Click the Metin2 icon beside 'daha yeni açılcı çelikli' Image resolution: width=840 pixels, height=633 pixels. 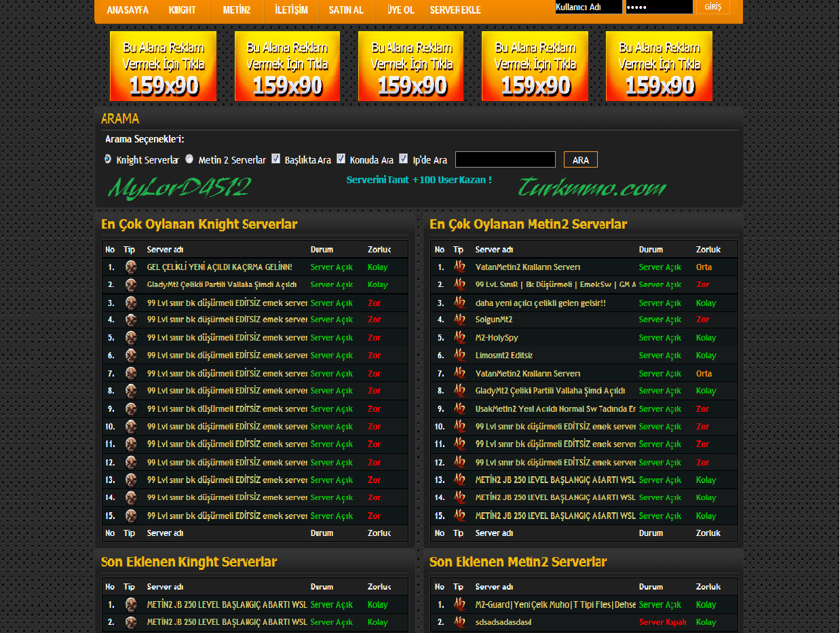tap(459, 303)
